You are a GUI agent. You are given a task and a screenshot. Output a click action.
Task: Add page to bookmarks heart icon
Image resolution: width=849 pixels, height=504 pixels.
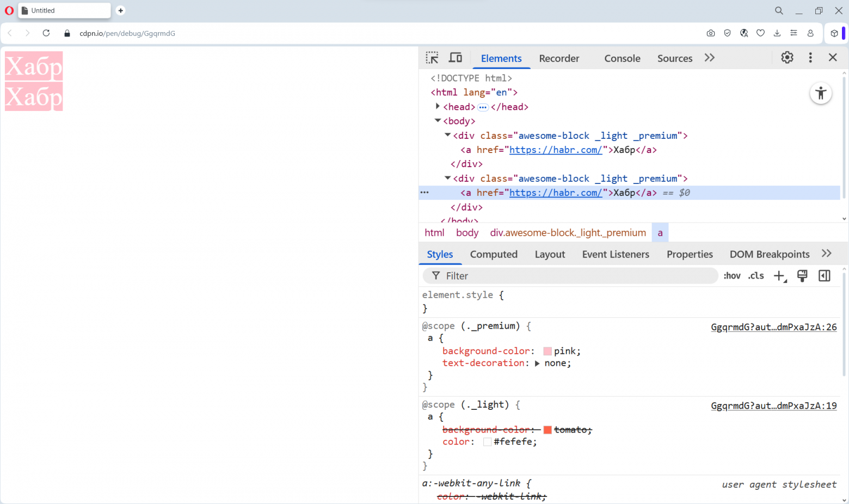761,33
